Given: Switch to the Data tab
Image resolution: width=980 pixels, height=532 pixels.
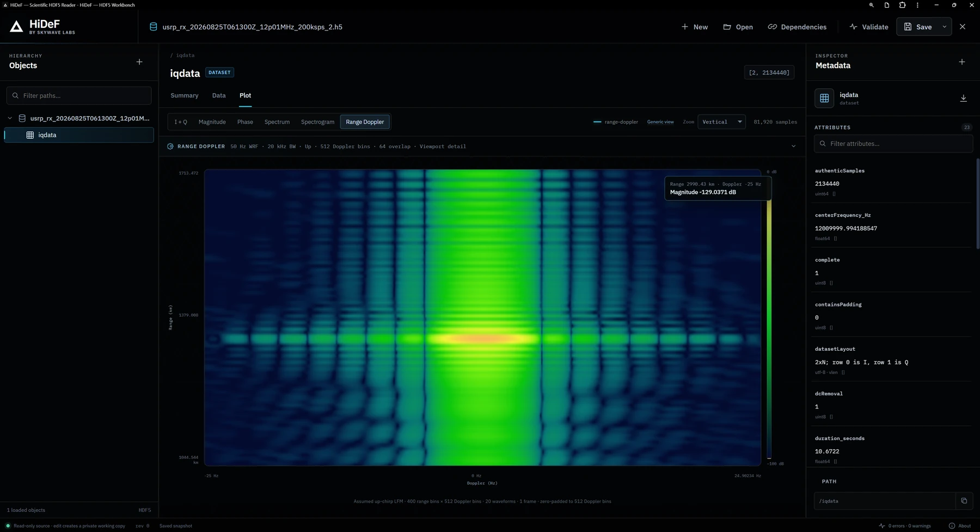Looking at the screenshot, I should [219, 95].
